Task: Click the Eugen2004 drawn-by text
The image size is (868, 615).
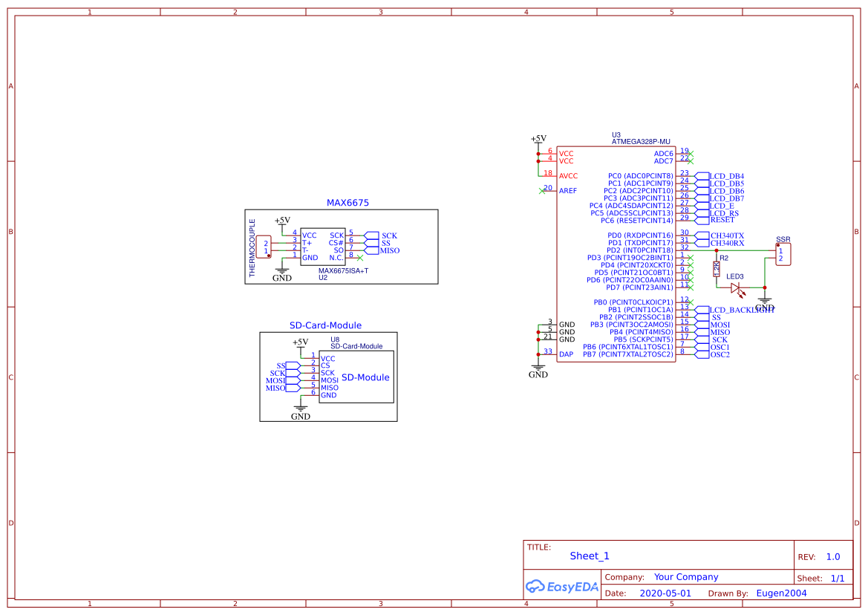Action: 780,593
